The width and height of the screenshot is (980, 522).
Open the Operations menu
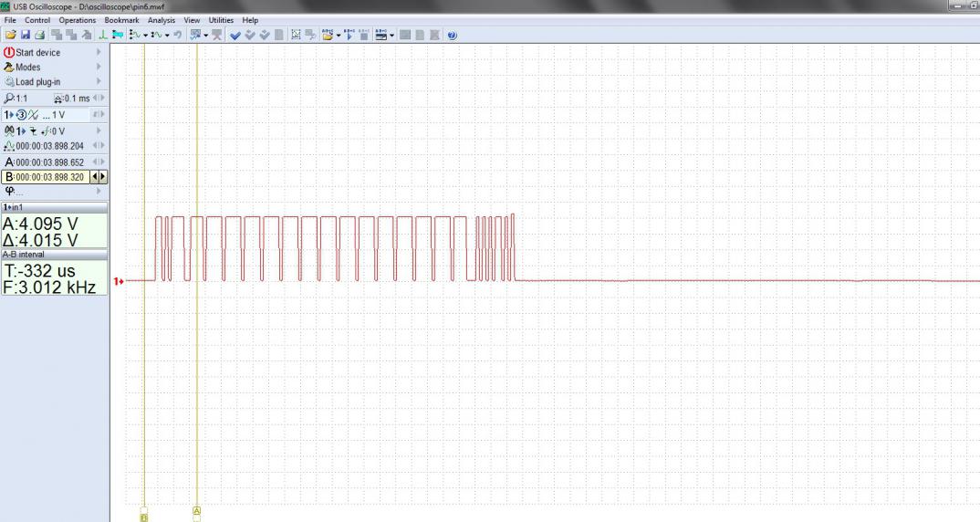pos(78,20)
